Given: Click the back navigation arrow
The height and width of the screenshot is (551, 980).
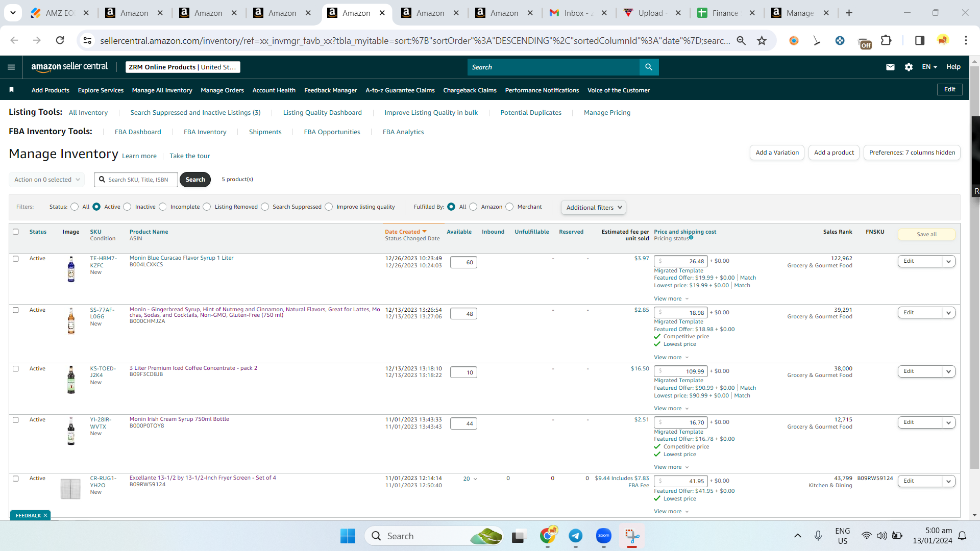Looking at the screenshot, I should [14, 40].
